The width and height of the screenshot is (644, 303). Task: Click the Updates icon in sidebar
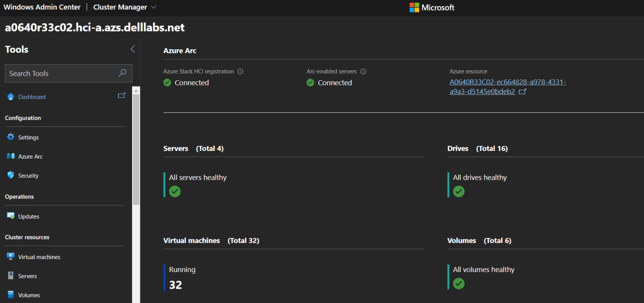click(x=11, y=216)
